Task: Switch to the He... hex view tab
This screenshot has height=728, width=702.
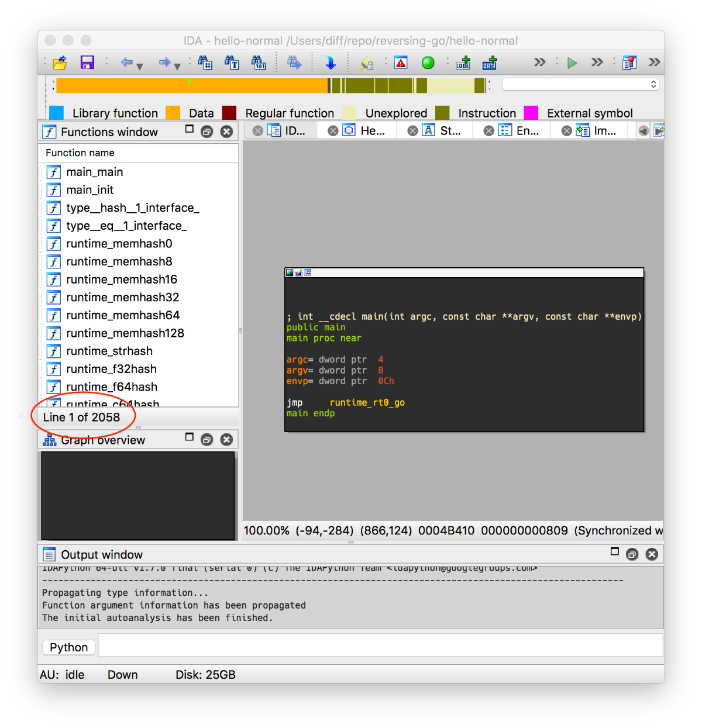Action: 364,130
